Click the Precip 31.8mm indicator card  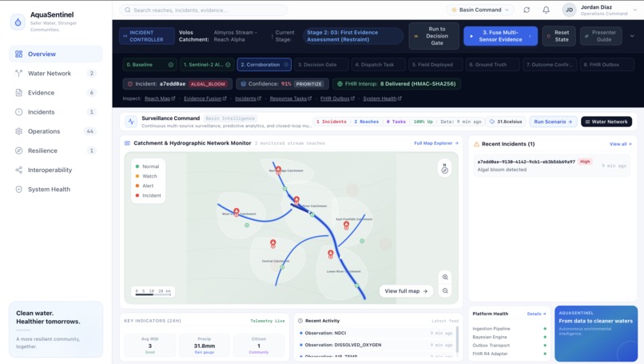[x=204, y=345]
